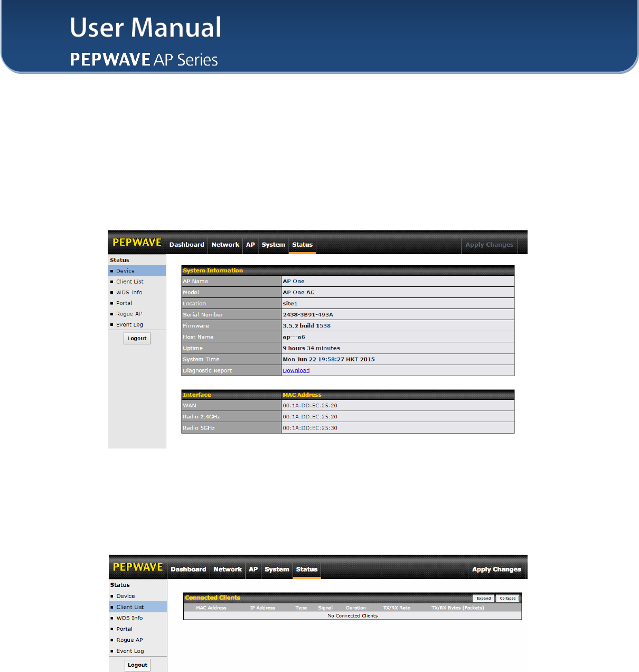Viewport: 639px width, 672px height.
Task: Click the Download diagnostic report link
Action: tap(296, 370)
